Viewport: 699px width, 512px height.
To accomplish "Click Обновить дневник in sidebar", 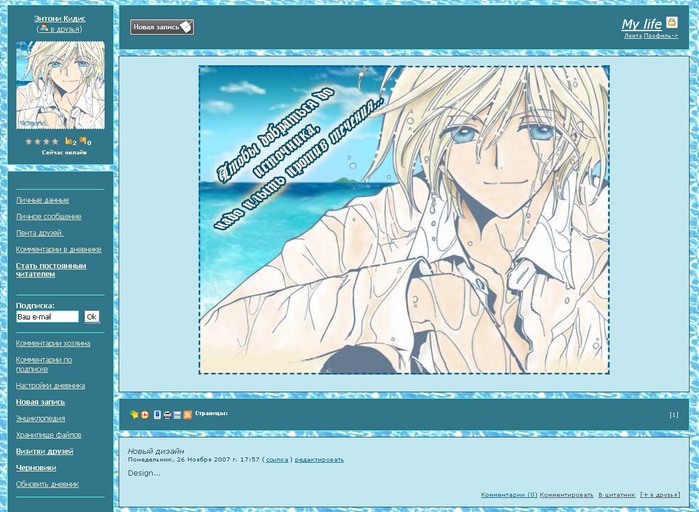I will pyautogui.click(x=47, y=484).
